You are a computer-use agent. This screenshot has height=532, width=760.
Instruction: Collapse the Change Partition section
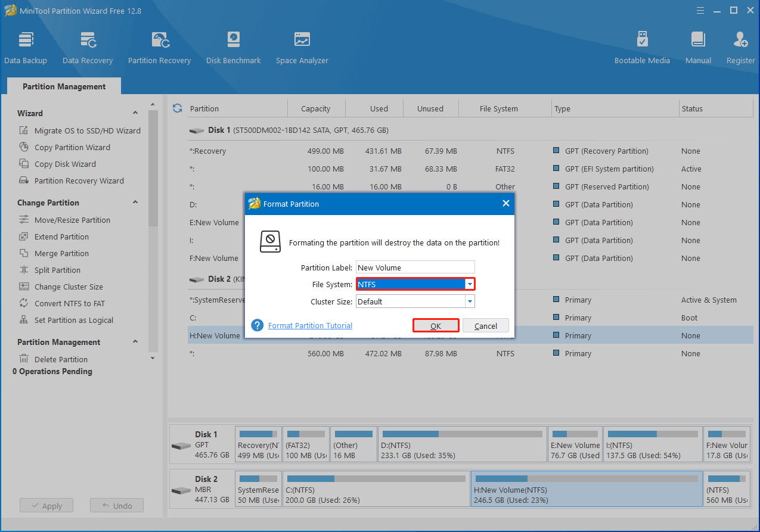(135, 203)
